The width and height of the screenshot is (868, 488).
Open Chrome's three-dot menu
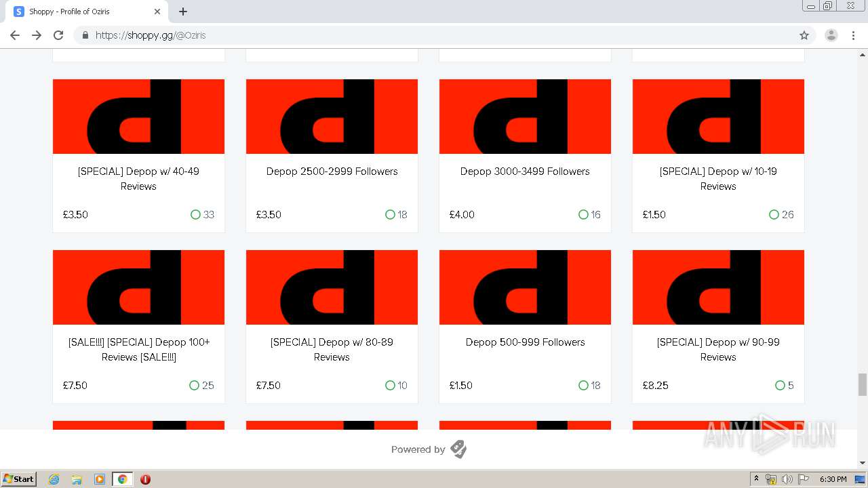point(853,35)
